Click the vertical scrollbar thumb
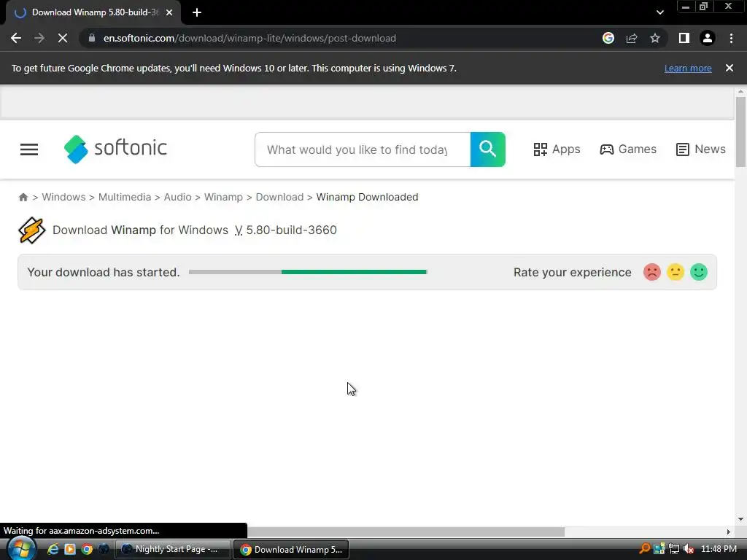The width and height of the screenshot is (747, 560). [x=740, y=132]
